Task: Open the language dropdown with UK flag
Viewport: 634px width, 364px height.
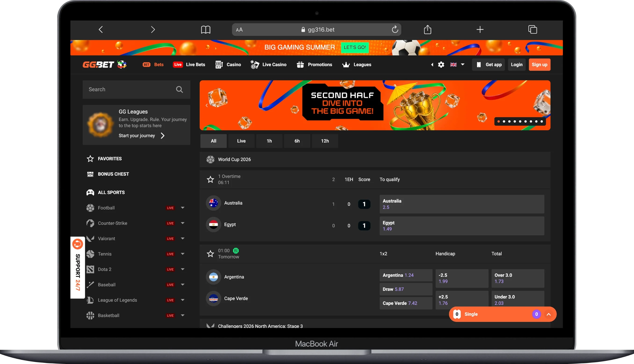Action: tap(457, 64)
